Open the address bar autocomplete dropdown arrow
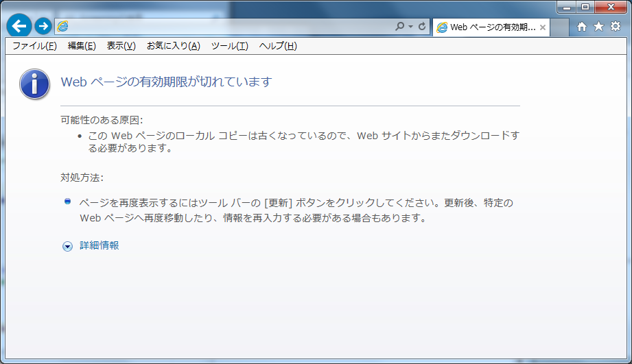Image resolution: width=632 pixels, height=364 pixels. (411, 27)
